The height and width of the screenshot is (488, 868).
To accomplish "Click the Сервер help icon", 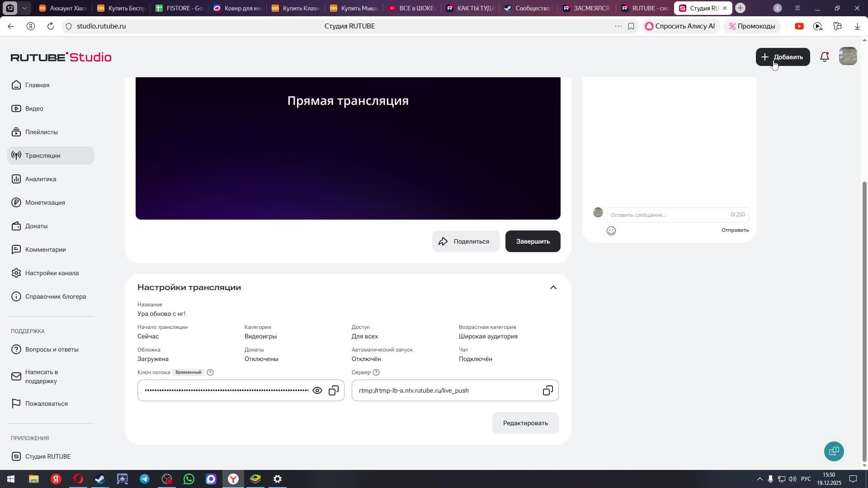I will coord(376,372).
